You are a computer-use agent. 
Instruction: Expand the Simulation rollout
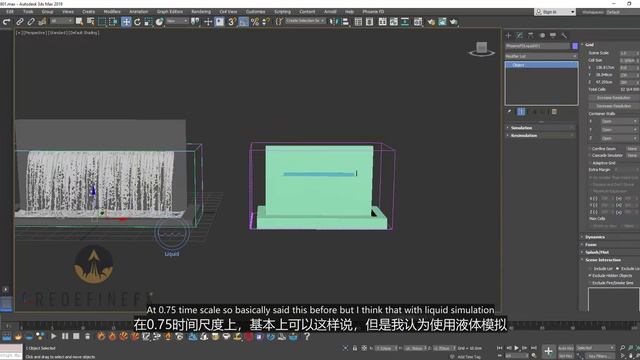(540, 128)
